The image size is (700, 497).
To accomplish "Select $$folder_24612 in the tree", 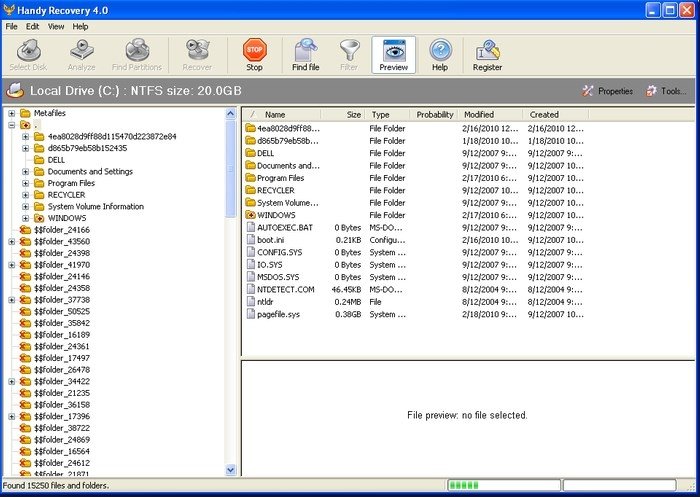I will pos(62,463).
